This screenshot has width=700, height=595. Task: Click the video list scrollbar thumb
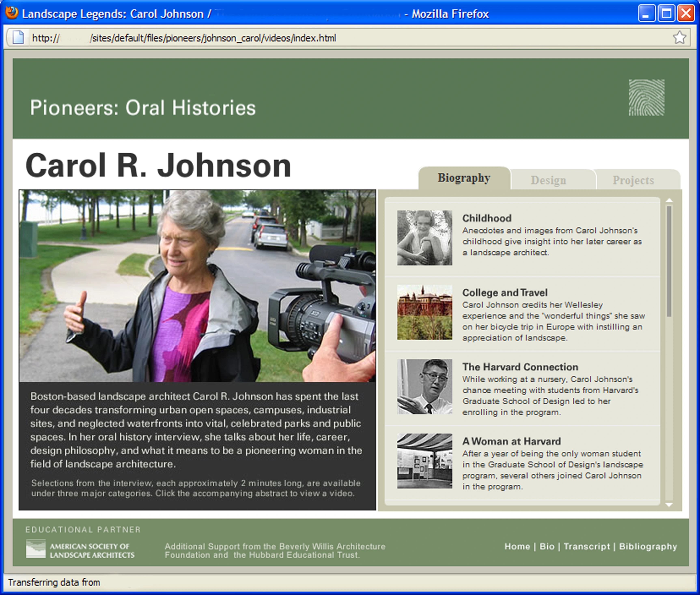coord(669,261)
